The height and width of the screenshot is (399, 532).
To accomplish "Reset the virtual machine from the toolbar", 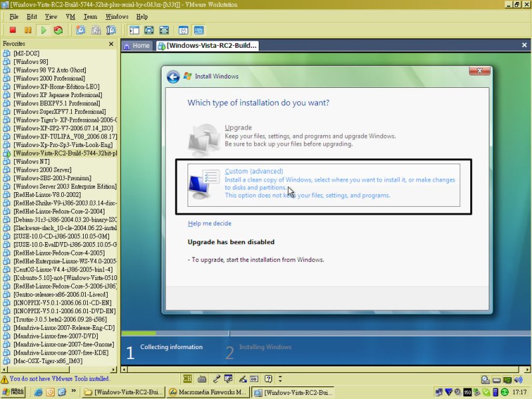I will click(x=59, y=30).
